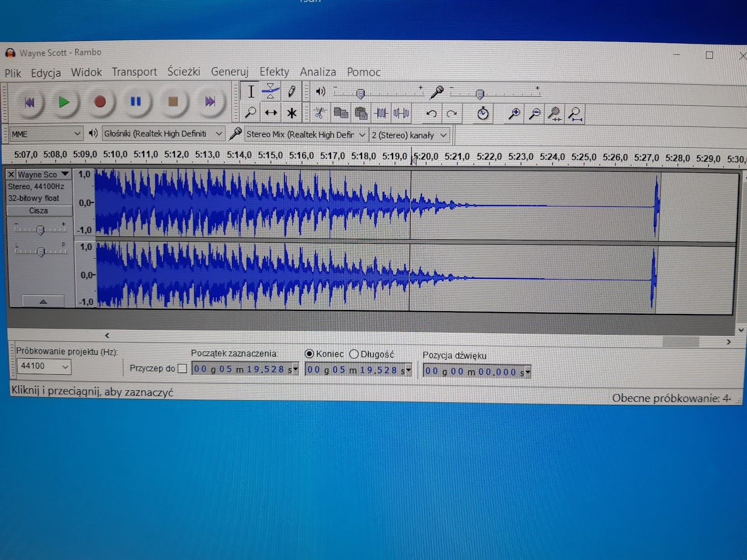Screen dimensions: 747x560
Task: Skip to start of track
Action: pos(29,102)
